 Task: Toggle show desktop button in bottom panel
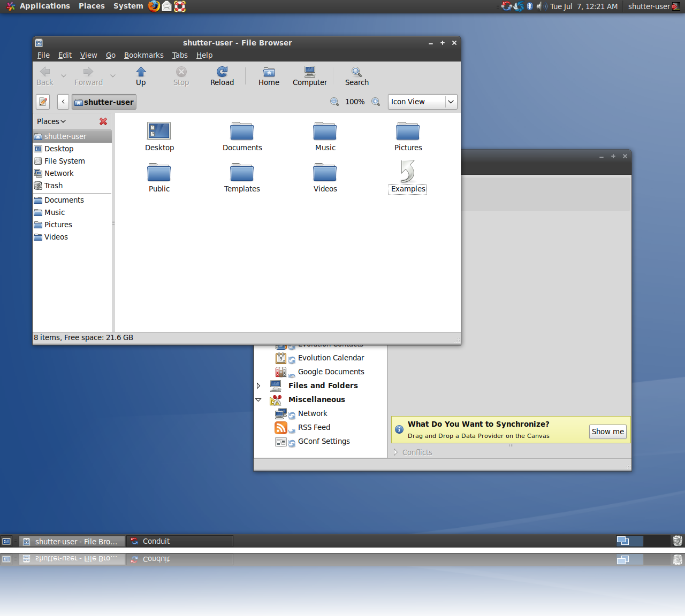point(6,541)
